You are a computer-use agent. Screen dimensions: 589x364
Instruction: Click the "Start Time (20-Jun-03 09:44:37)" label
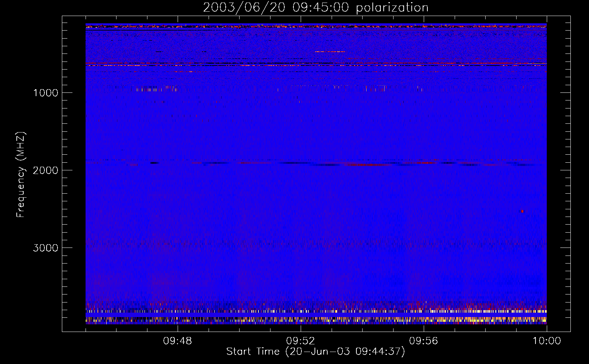click(x=316, y=352)
